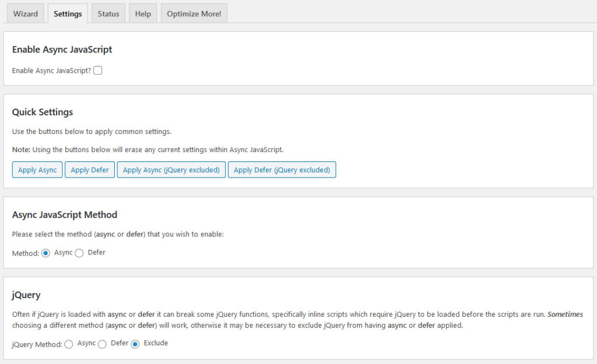Open the Optimize More! tab
The width and height of the screenshot is (597, 364).
[194, 14]
